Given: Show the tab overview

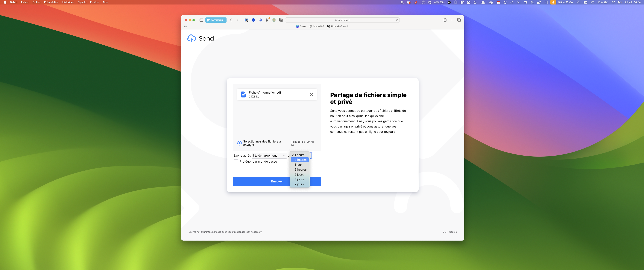Looking at the screenshot, I should (459, 20).
